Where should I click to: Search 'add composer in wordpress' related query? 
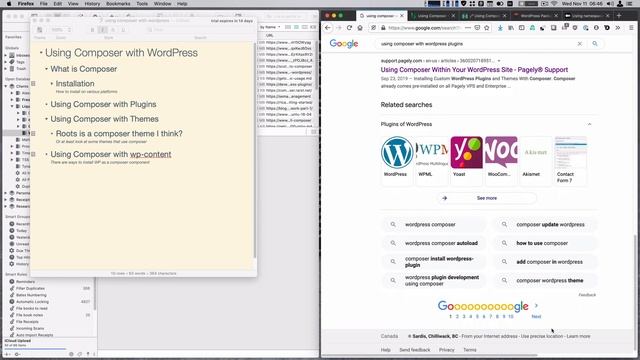(x=546, y=262)
